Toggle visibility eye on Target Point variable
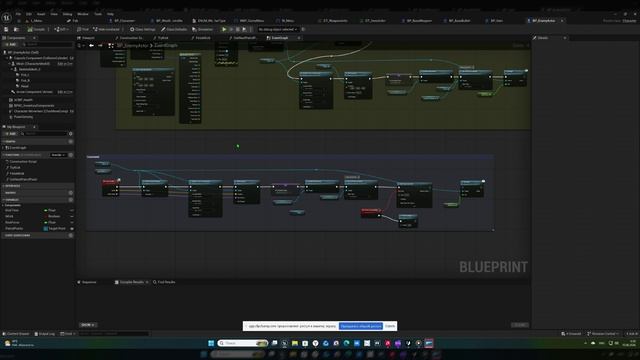Screen dimensions: 640x360 pyautogui.click(x=72, y=229)
